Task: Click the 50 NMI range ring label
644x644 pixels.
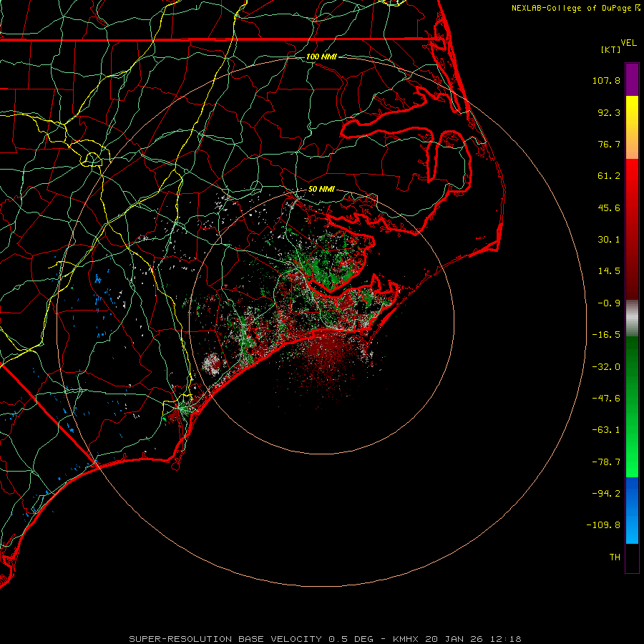Action: click(x=321, y=189)
